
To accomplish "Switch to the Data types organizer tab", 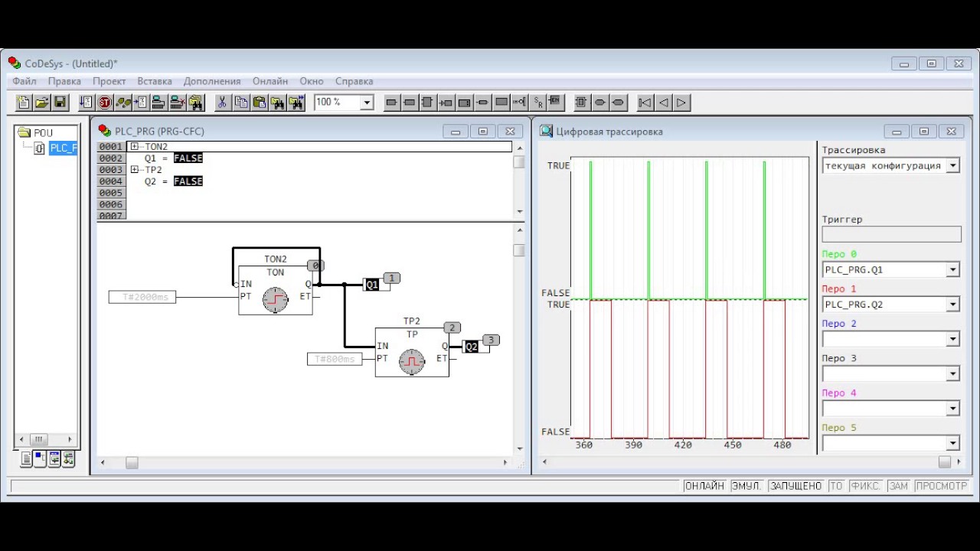I will click(x=40, y=459).
